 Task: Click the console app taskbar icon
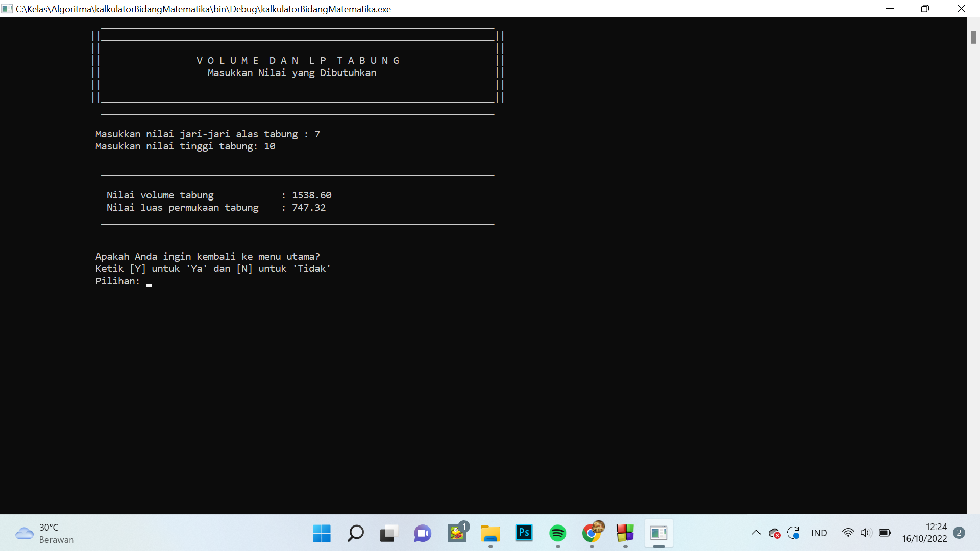658,533
